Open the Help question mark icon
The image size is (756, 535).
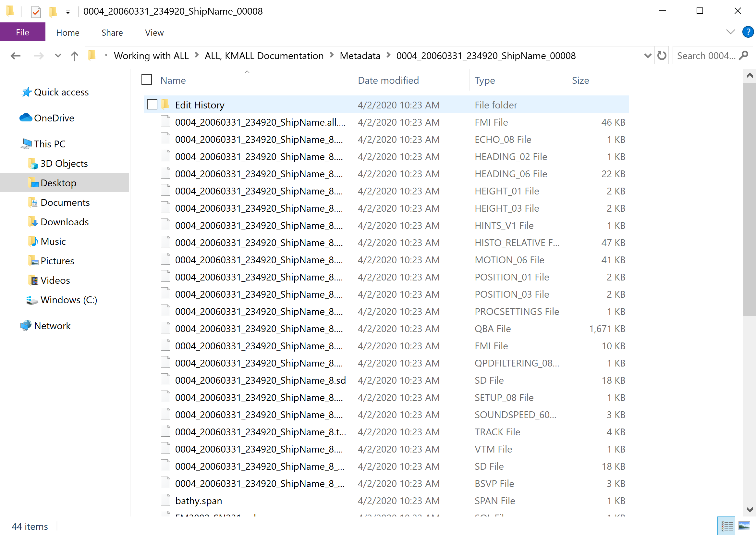click(x=748, y=32)
